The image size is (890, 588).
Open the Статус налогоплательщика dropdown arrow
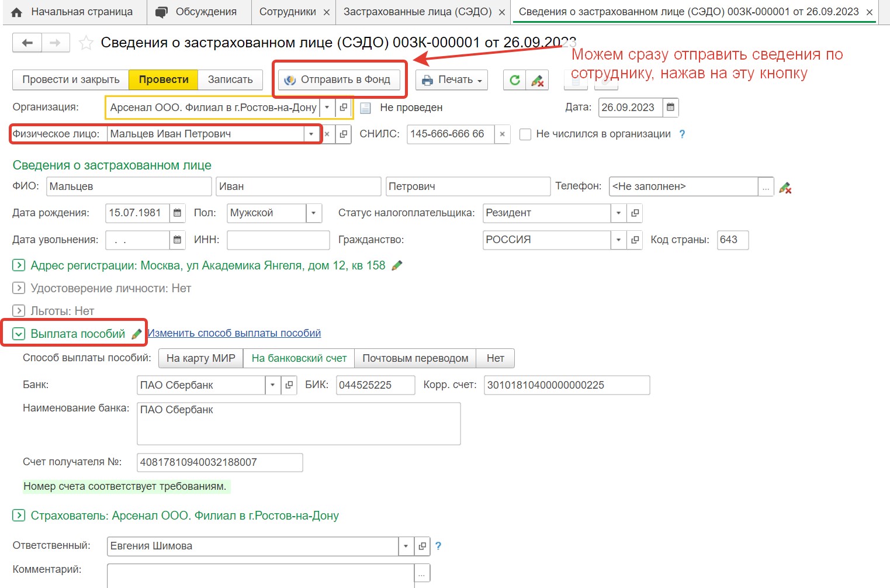tap(618, 213)
